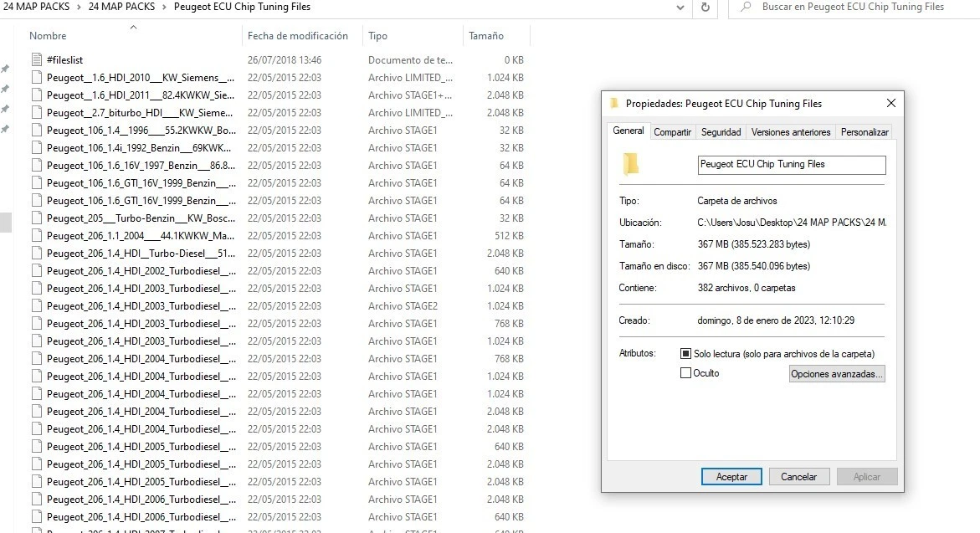The width and height of the screenshot is (980, 533).
Task: Click the Peugeot_206_1.1_2004 file icon
Action: (37, 236)
